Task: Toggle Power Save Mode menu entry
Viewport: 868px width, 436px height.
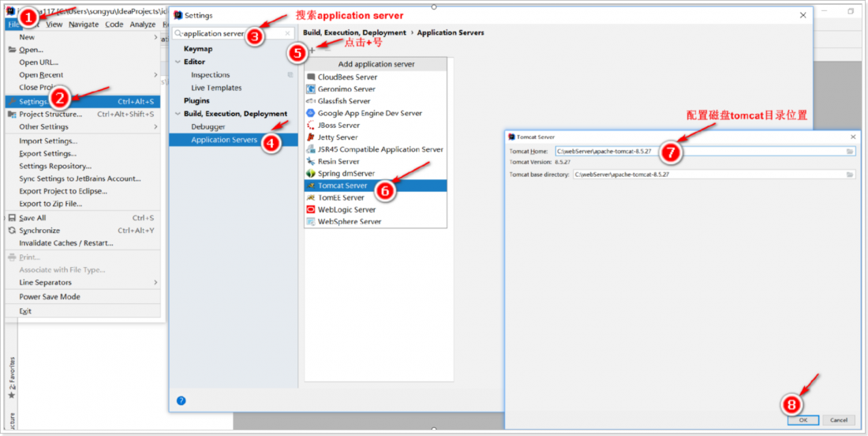Action: tap(50, 297)
